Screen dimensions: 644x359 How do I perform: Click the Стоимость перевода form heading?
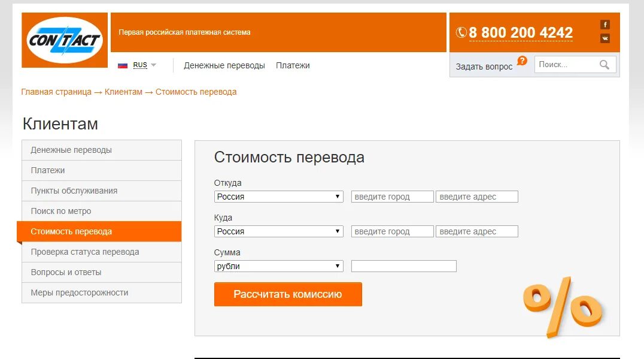[289, 158]
